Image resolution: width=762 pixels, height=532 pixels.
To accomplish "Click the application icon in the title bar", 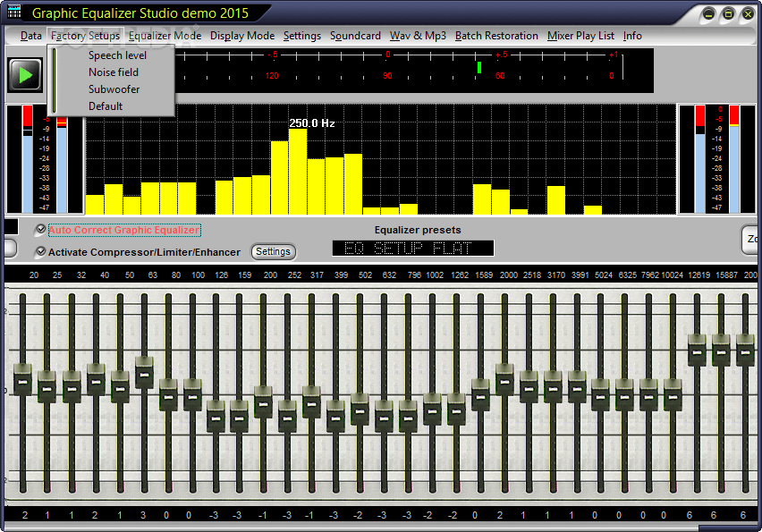I will tap(13, 13).
